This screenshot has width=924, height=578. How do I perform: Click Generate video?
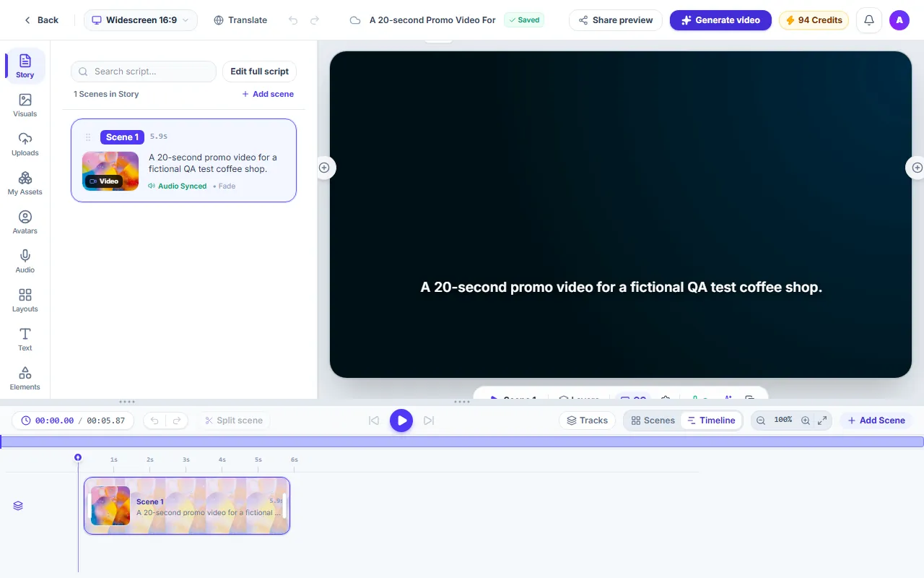(720, 20)
